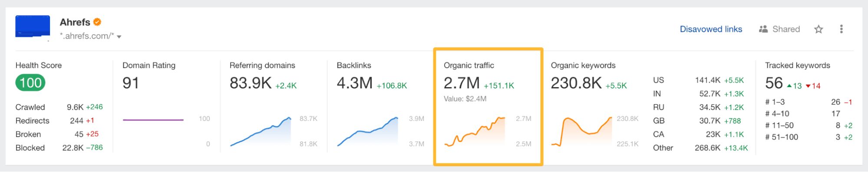Click the Domain Rating purple line chart

(153, 120)
